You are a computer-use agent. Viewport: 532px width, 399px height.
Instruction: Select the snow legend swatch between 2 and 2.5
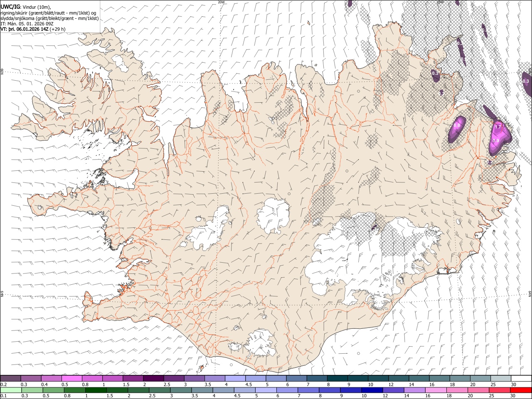pyautogui.click(x=153, y=378)
